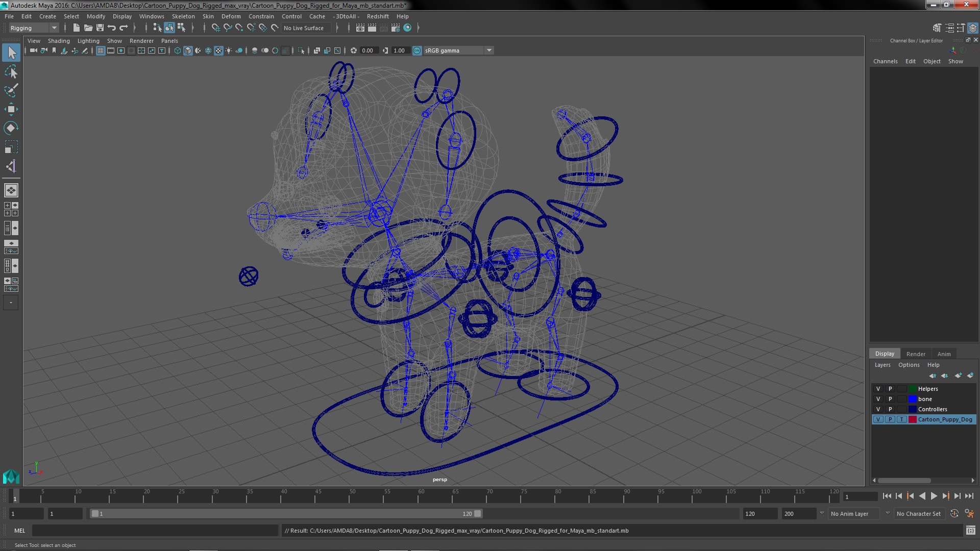The height and width of the screenshot is (551, 980).
Task: Open the sRGB gamma color space dropdown
Action: (x=488, y=51)
